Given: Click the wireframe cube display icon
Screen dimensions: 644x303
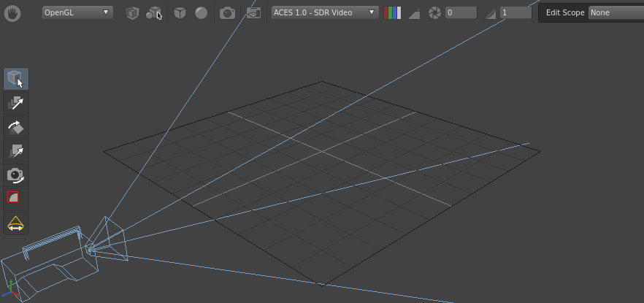Looking at the screenshot, I should pyautogui.click(x=132, y=12).
